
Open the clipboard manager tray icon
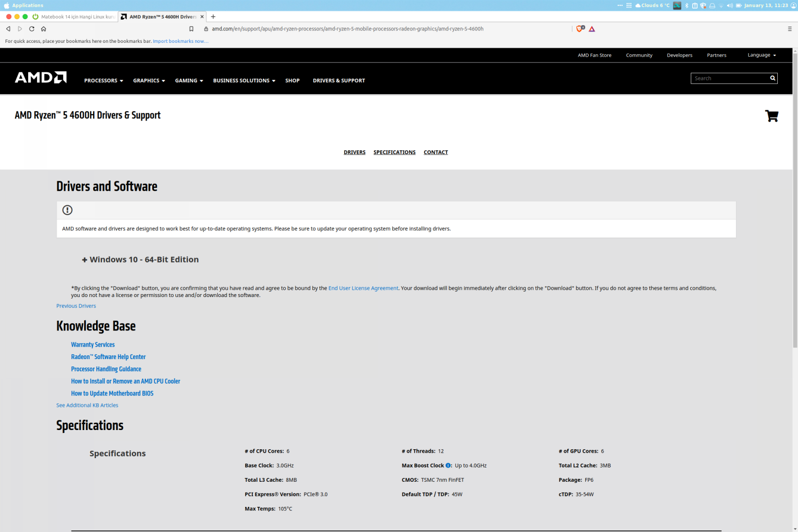point(695,5)
